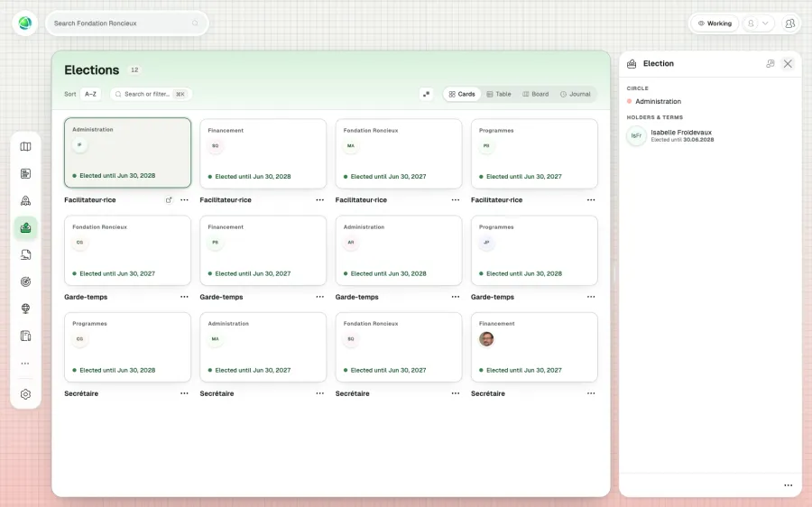Open the members icon at top right

(x=789, y=23)
